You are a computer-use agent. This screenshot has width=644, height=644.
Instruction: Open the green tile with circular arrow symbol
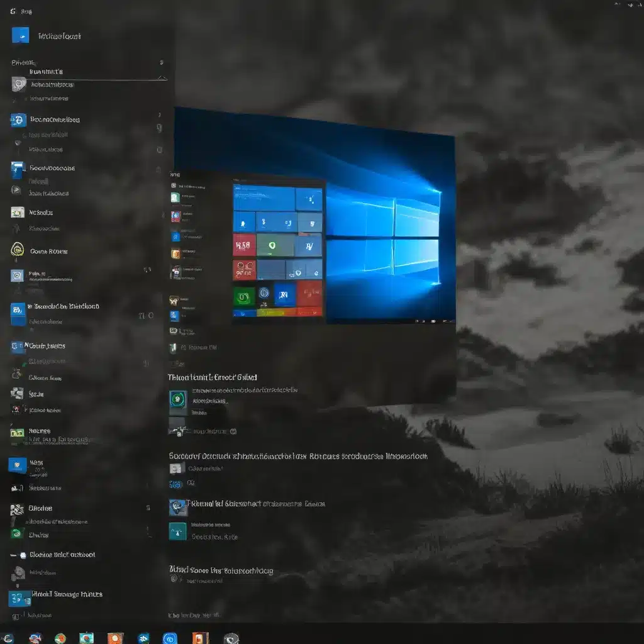click(x=244, y=296)
